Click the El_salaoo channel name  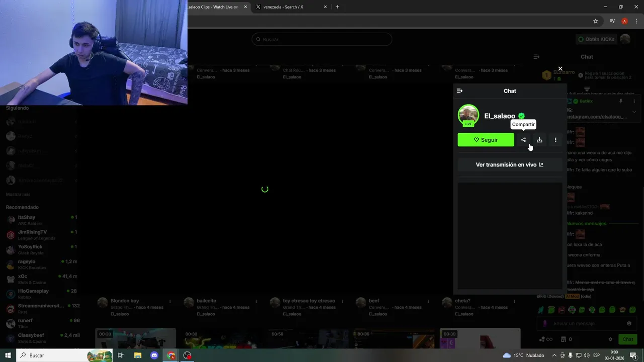(500, 116)
